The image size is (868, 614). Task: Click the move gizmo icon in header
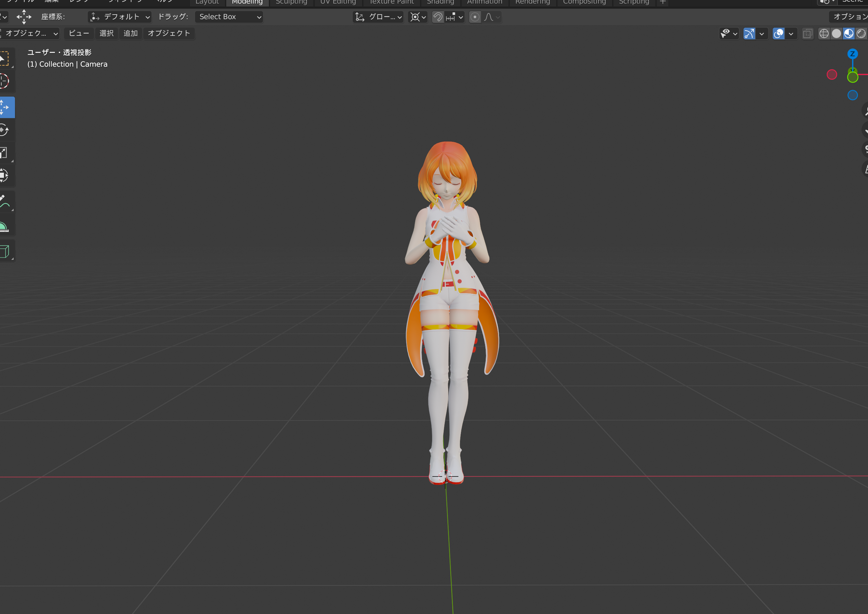(24, 17)
